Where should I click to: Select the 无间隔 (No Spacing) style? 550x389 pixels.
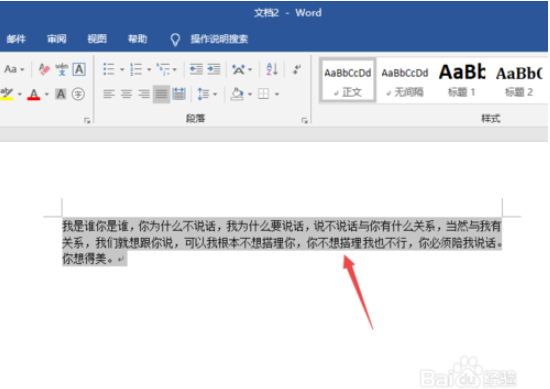tap(404, 80)
